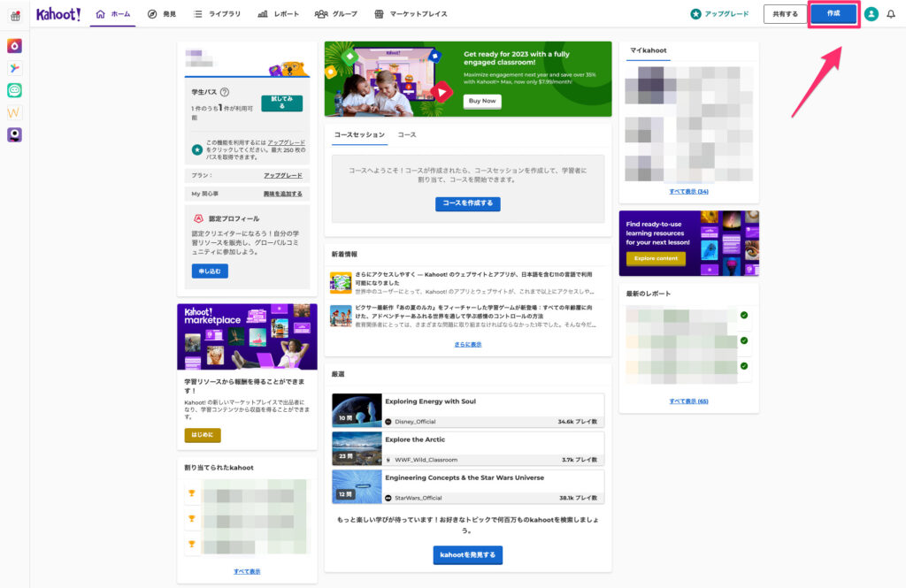Click the StarWars_Official creator icon
Screen dimensions: 906x588
[388, 498]
